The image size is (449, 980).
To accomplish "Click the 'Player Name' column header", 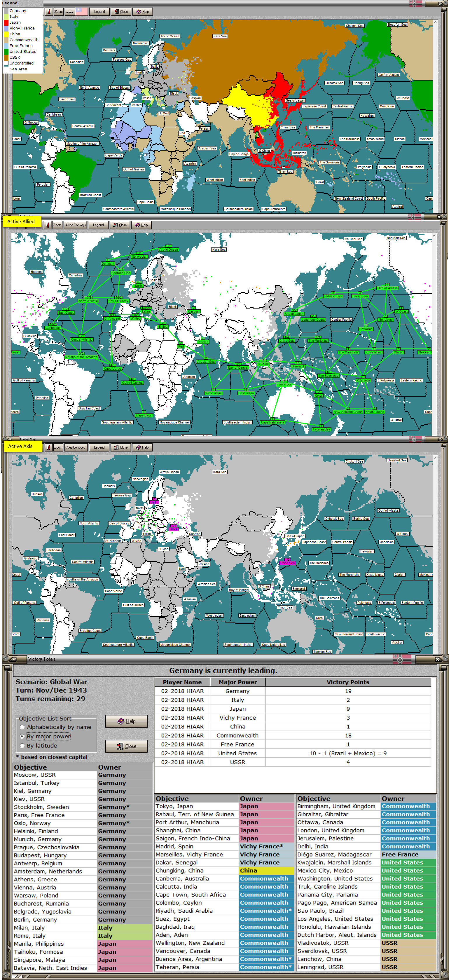I will [182, 682].
